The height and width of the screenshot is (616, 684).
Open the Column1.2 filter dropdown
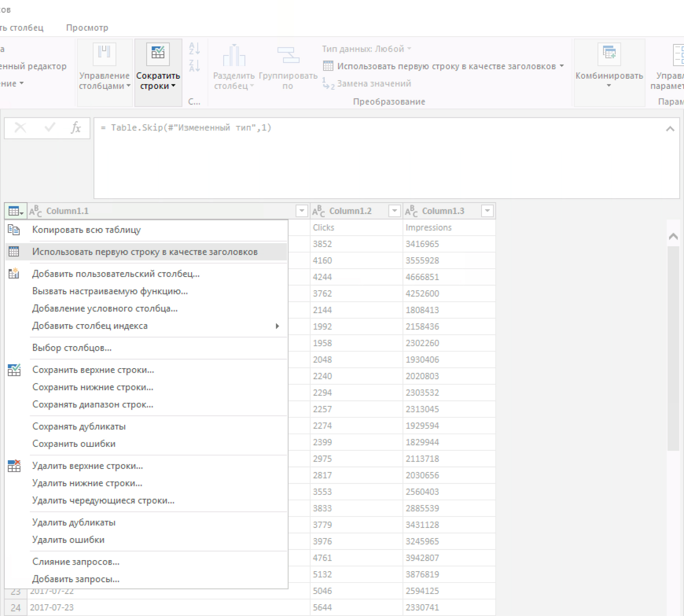coord(394,211)
